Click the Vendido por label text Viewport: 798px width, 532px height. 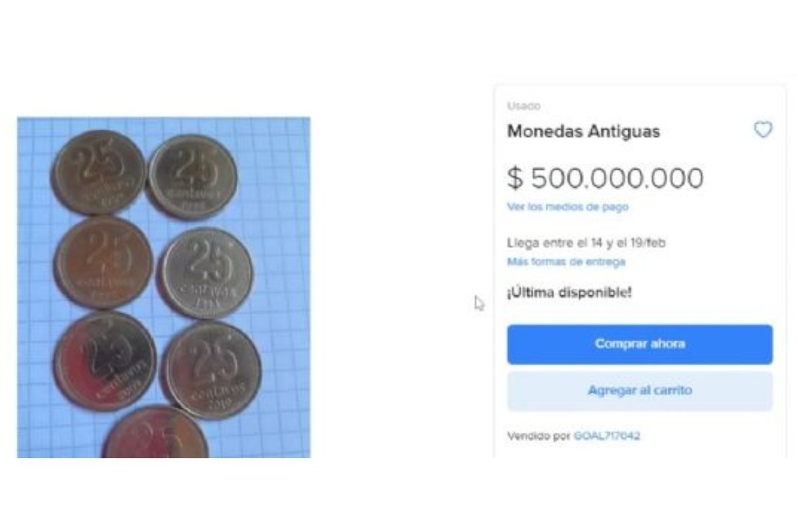coord(539,436)
